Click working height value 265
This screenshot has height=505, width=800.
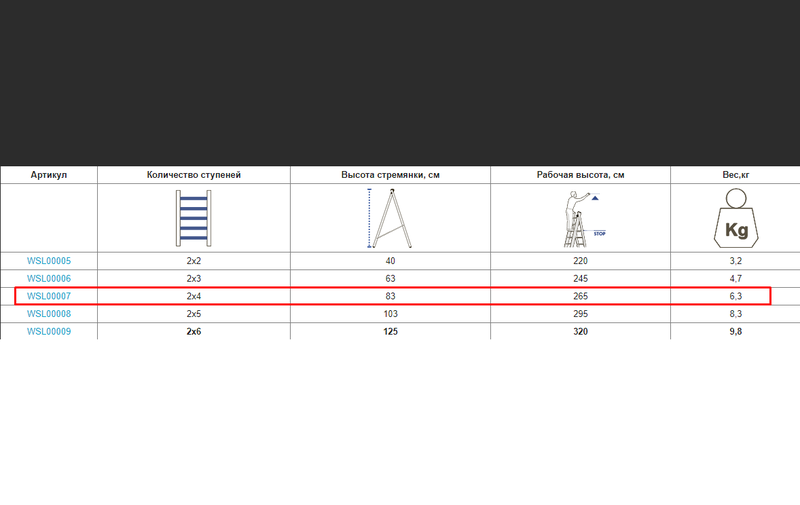581,296
